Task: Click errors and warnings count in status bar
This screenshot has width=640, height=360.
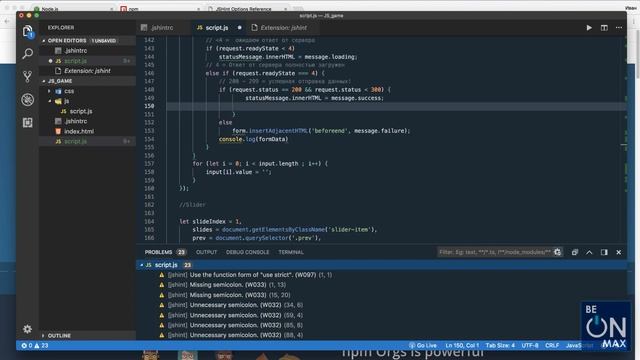Action: 35,346
